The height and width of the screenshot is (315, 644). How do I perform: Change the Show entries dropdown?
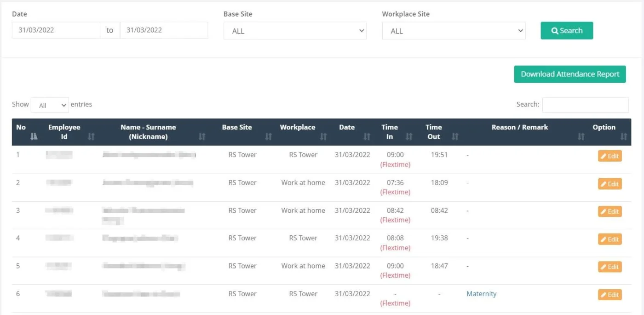click(50, 105)
